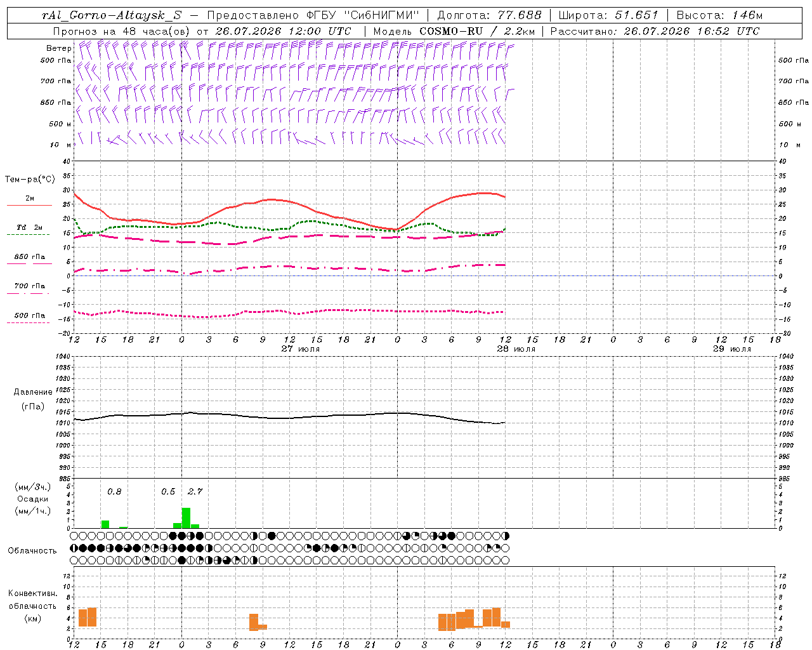Click the 0.8 precipitation amount label

tap(114, 491)
